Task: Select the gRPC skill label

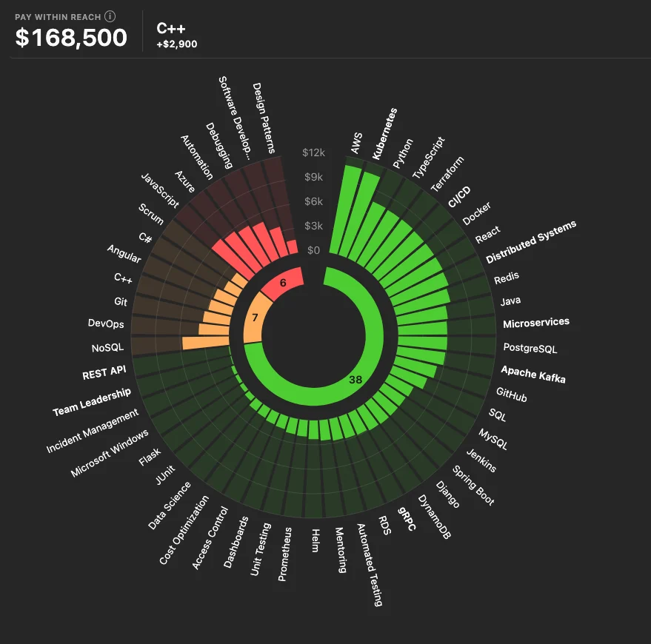Action: (x=407, y=519)
